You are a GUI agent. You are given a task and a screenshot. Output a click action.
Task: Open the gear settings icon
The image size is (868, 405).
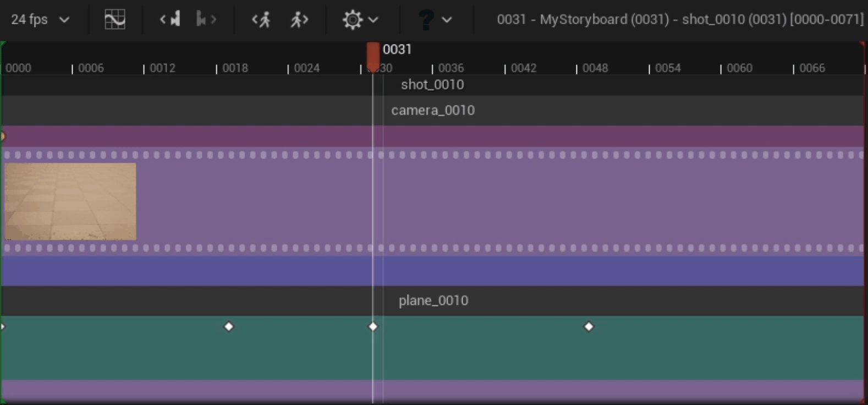pyautogui.click(x=352, y=20)
